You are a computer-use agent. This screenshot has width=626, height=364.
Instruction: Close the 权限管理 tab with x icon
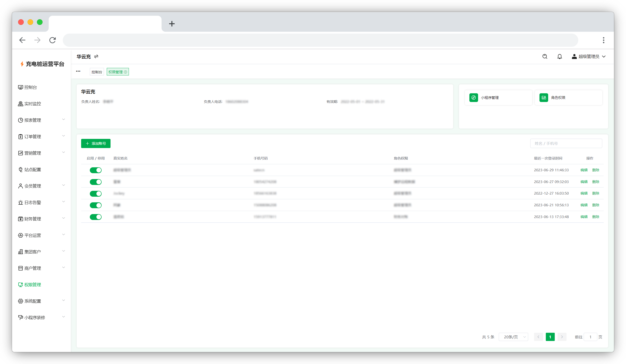[126, 72]
